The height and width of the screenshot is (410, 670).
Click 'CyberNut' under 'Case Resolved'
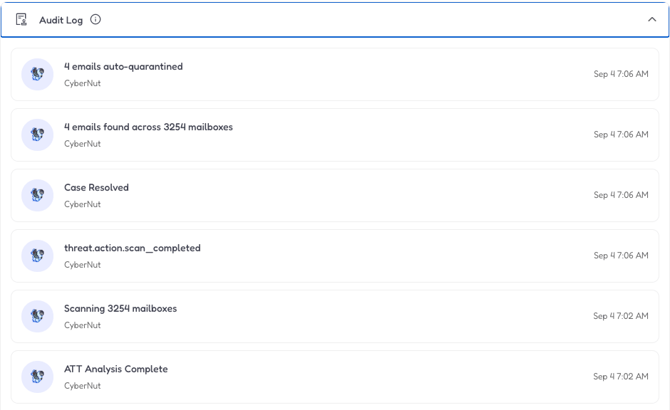(82, 204)
